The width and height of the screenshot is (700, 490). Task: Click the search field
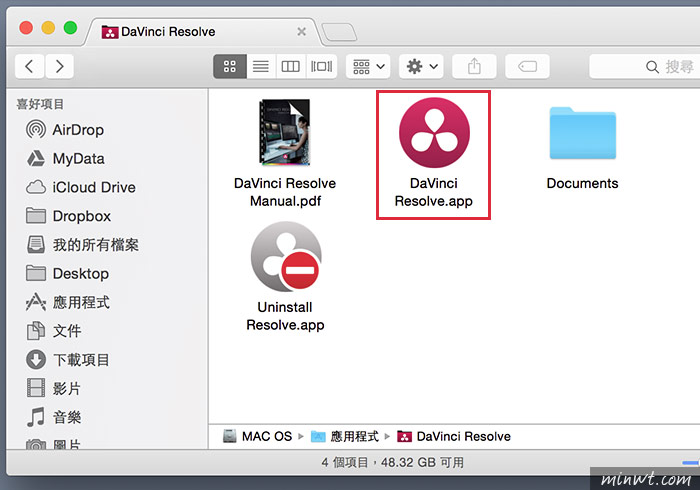(x=645, y=66)
